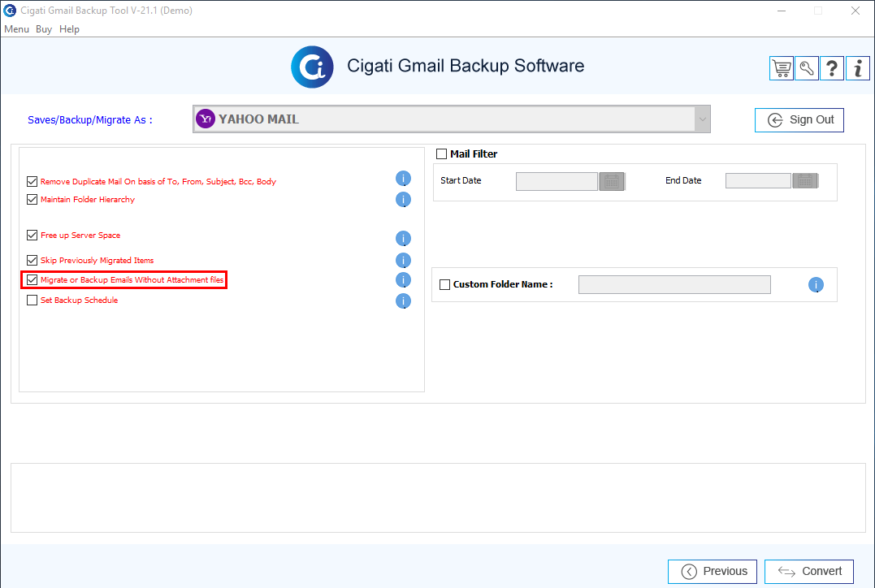Screen dimensions: 875x588
Task: Click the Custom Folder Name text field
Action: [x=674, y=284]
